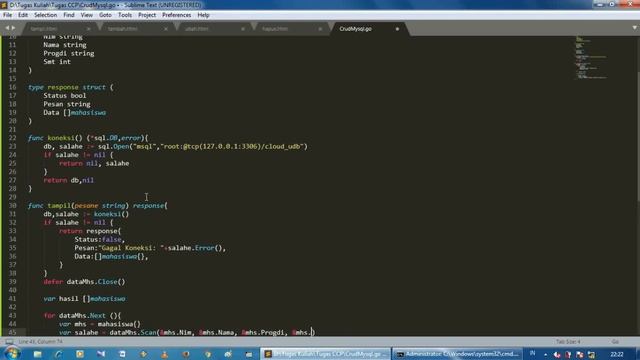
Task: Click the 'for dataMhs.Next (){' line
Action: [x=82, y=316]
